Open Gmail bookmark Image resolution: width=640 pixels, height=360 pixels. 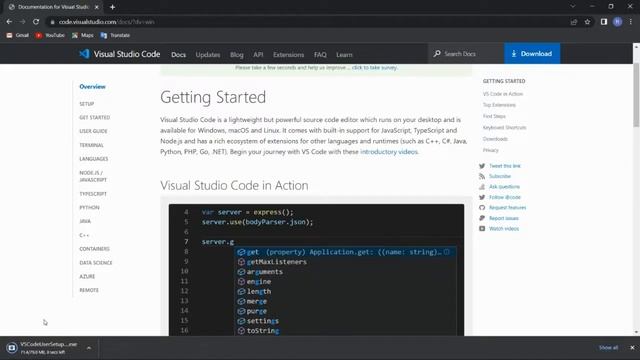click(x=18, y=36)
